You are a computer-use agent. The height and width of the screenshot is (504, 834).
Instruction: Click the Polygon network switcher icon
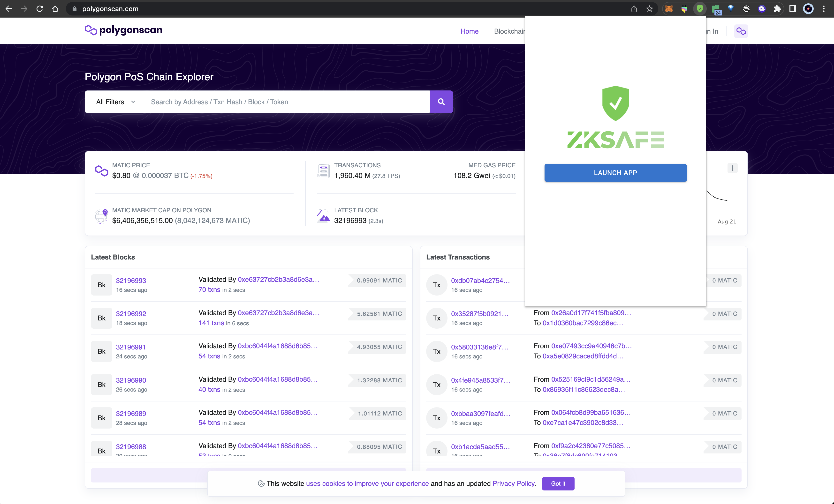coord(741,31)
